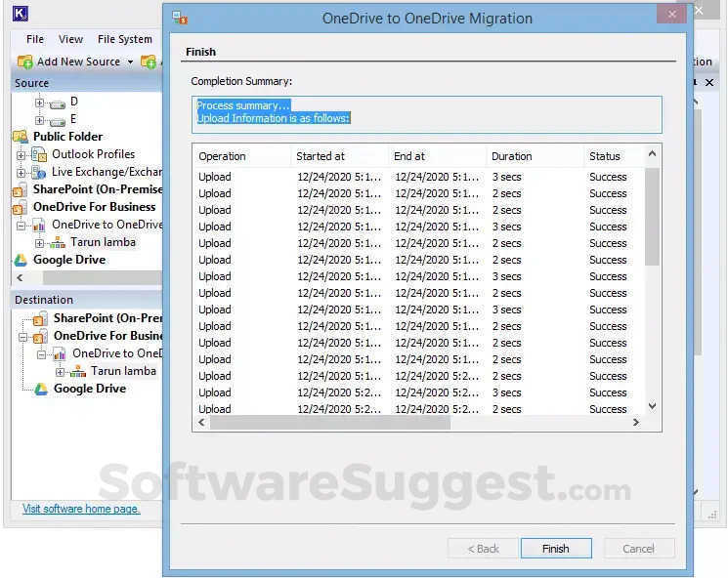Click the results table scroll-down arrow
Screen dimensions: 728x578
coord(652,406)
